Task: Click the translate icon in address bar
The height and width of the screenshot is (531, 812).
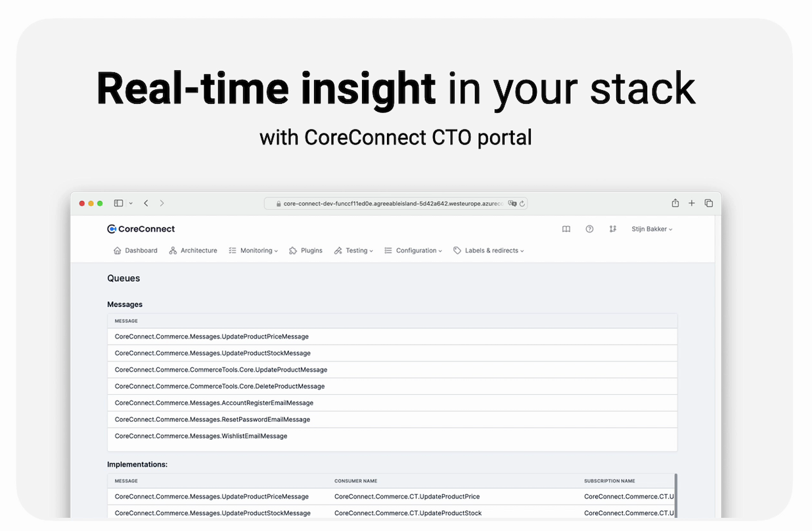Action: click(512, 204)
